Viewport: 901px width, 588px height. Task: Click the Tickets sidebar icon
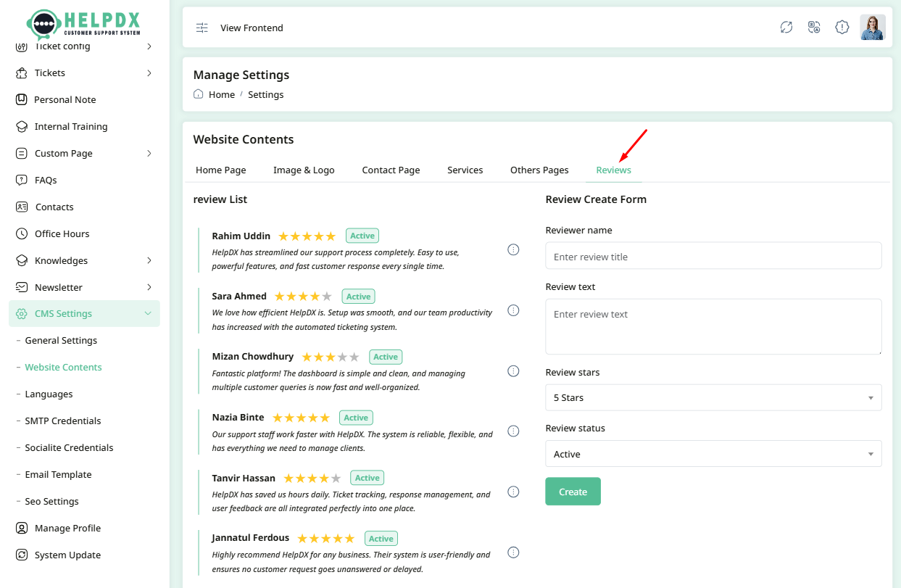[22, 73]
